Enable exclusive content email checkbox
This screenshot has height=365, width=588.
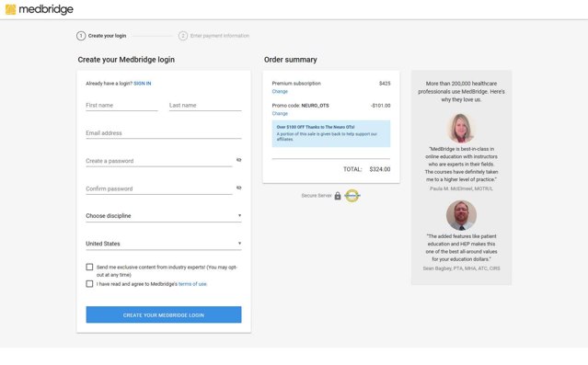click(89, 267)
